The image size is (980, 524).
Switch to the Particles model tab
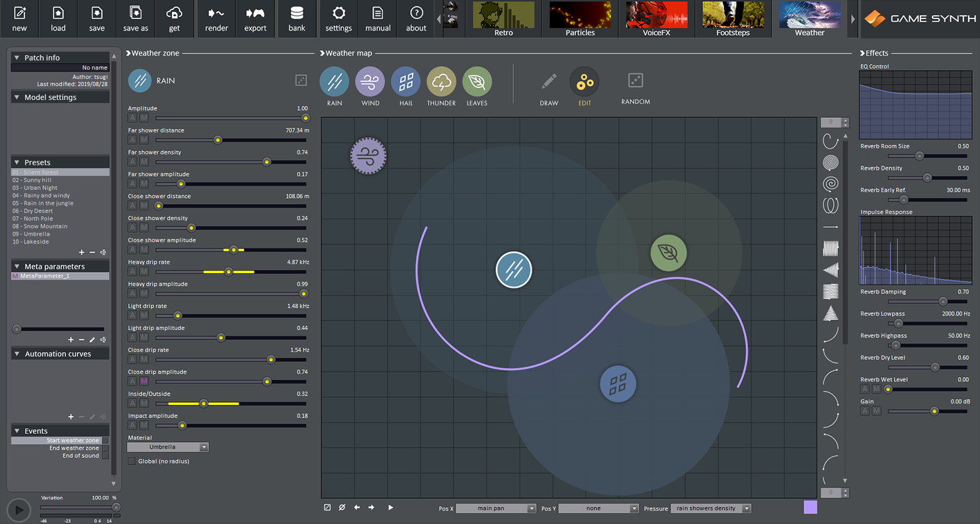pos(581,19)
